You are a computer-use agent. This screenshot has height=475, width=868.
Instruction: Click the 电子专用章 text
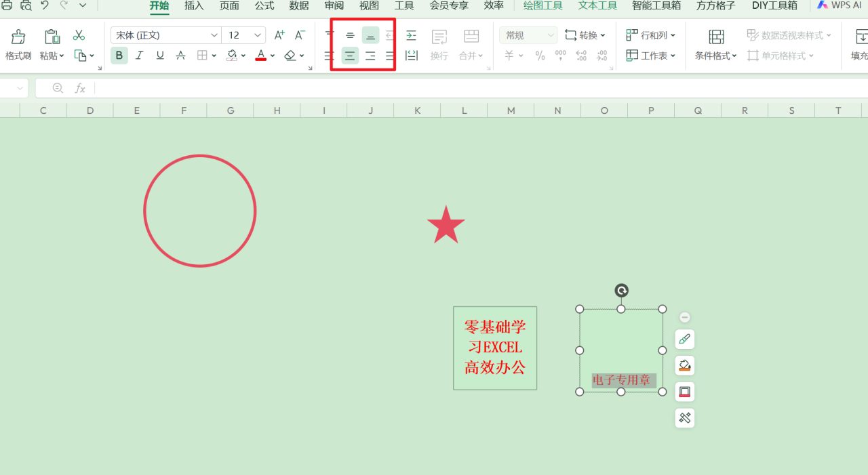tap(621, 380)
